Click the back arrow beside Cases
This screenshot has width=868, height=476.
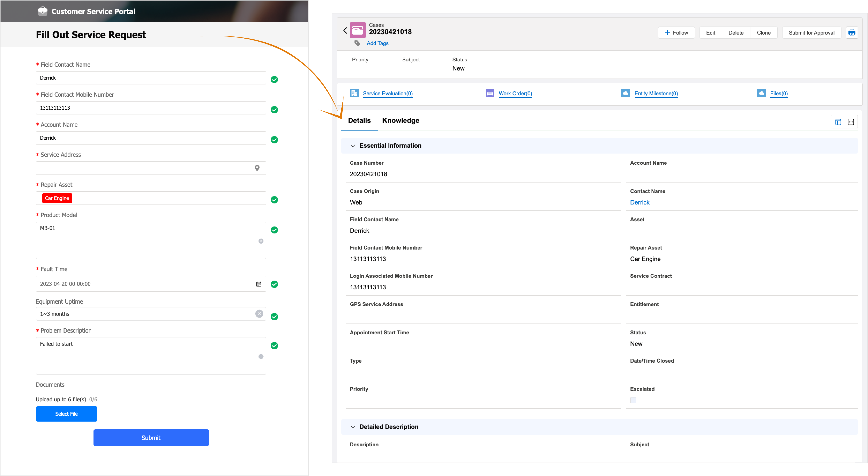(345, 31)
